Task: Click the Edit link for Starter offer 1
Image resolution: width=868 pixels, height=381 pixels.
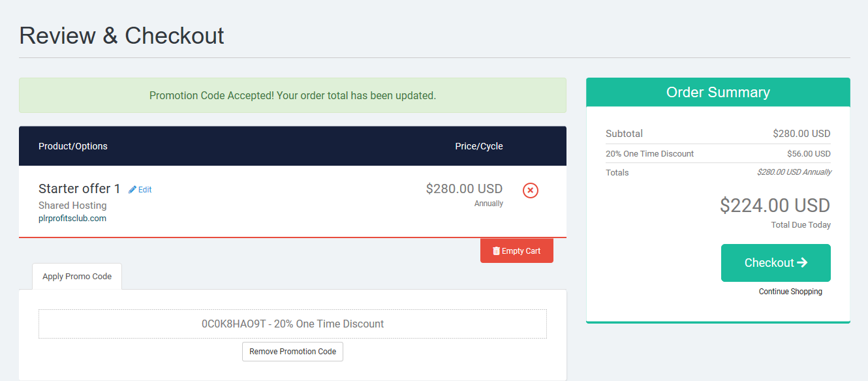Action: (x=140, y=190)
